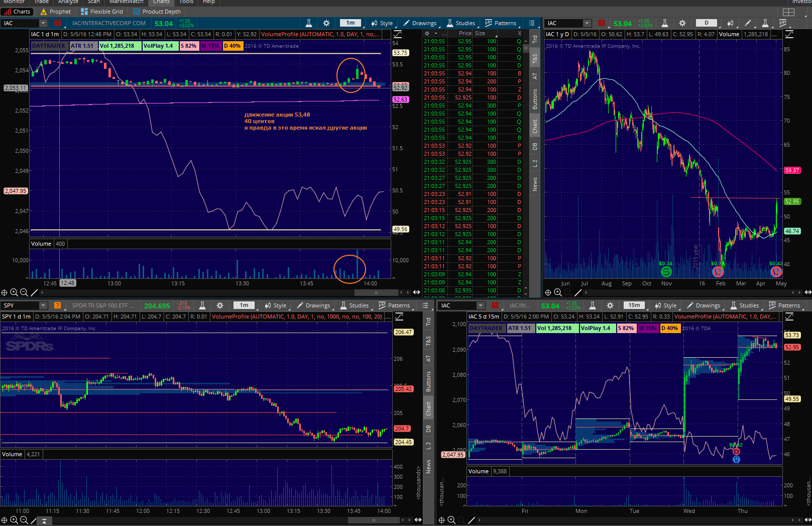Open the Prophet sub-tab
812x526 pixels.
[x=56, y=12]
